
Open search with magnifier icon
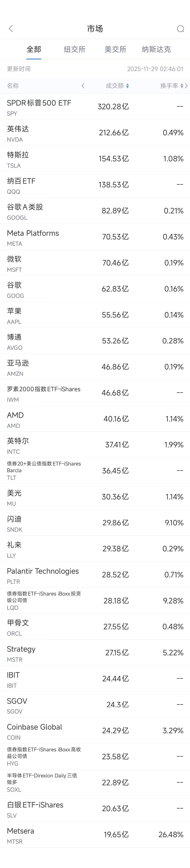pyautogui.click(x=180, y=29)
